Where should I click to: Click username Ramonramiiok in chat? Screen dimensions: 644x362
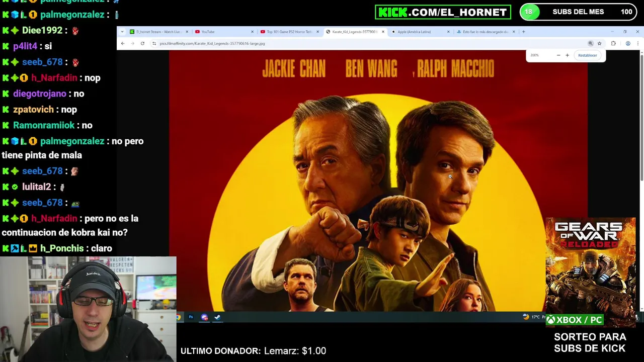tap(44, 125)
